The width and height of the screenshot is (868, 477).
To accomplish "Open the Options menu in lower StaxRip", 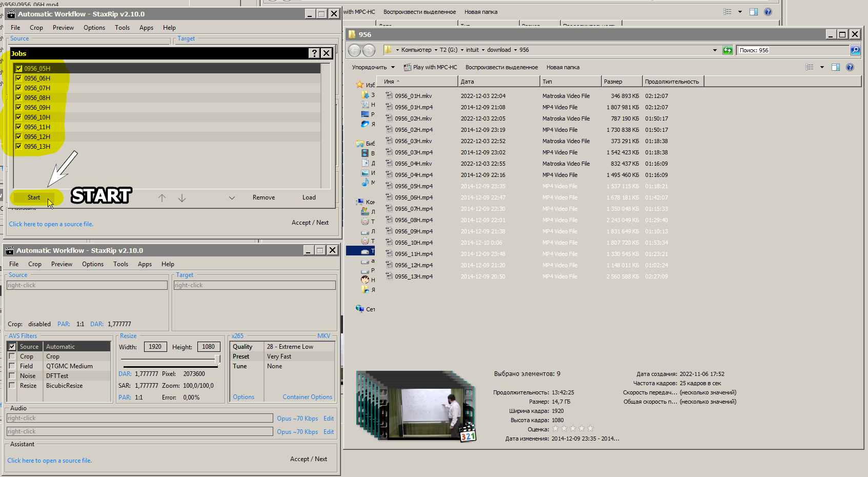I will [93, 264].
